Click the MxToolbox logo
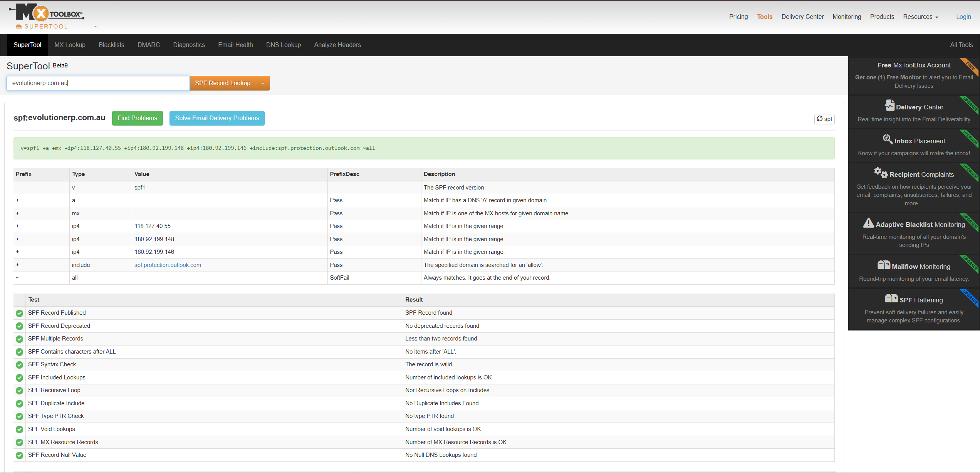The width and height of the screenshot is (980, 473). (46, 12)
